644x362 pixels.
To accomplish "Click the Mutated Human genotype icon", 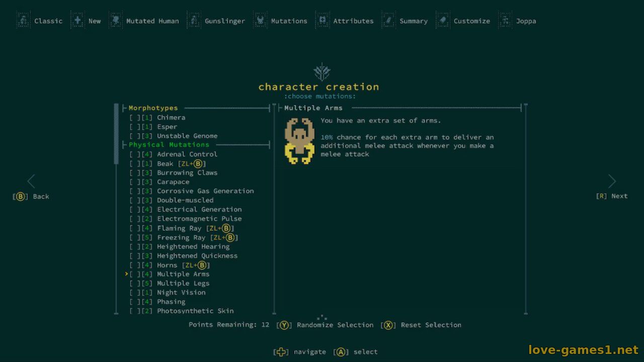I will (116, 21).
